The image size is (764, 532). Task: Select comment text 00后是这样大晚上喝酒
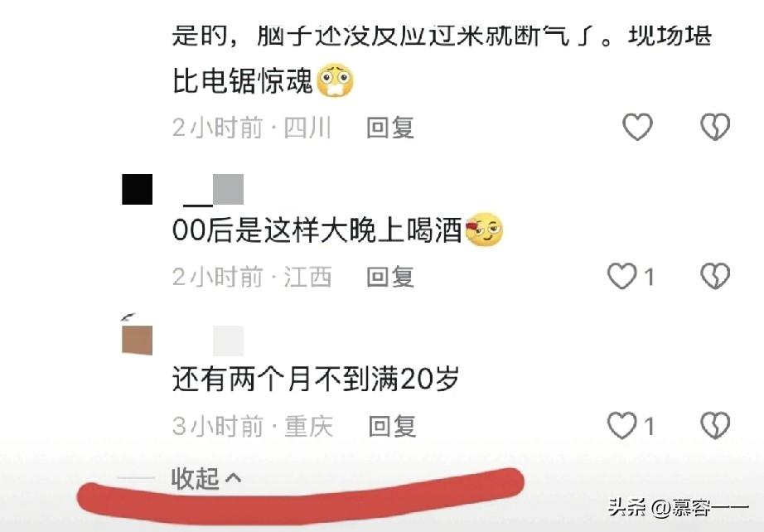(317, 230)
